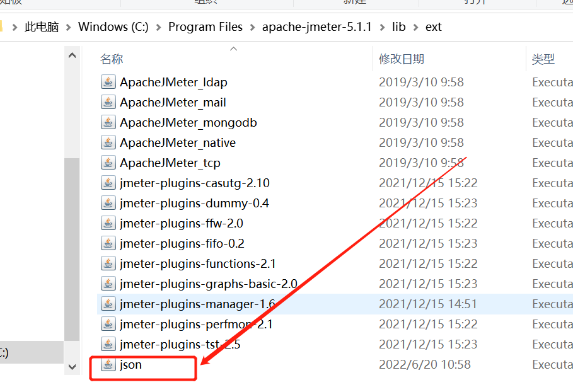
Task: Click type cell of jmeter-plugins-dummy-0.4 row
Action: pyautogui.click(x=553, y=203)
